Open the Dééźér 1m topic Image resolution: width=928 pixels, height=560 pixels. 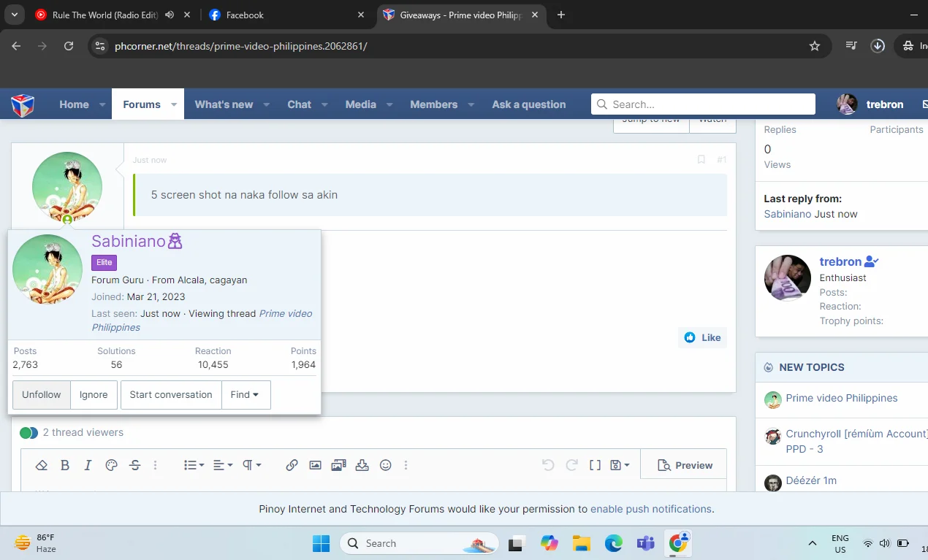click(811, 480)
